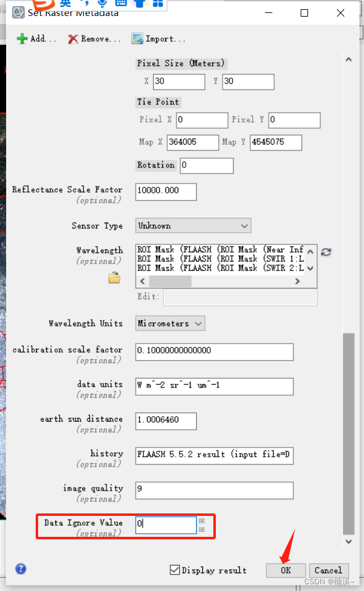Click the Map X field 364005
Image resolution: width=364 pixels, height=591 pixels.
pyautogui.click(x=192, y=142)
